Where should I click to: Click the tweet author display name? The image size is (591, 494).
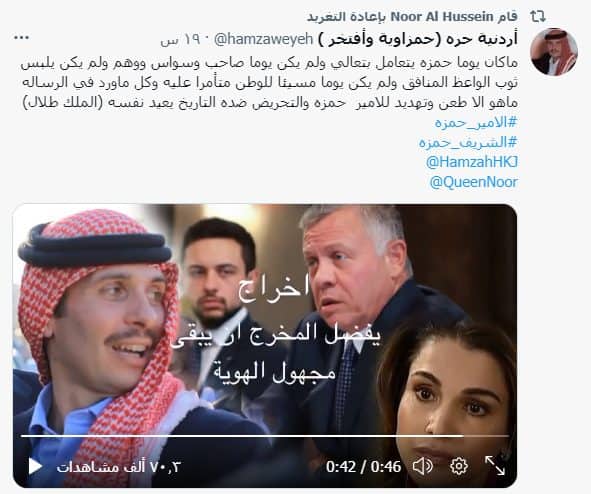[417, 39]
